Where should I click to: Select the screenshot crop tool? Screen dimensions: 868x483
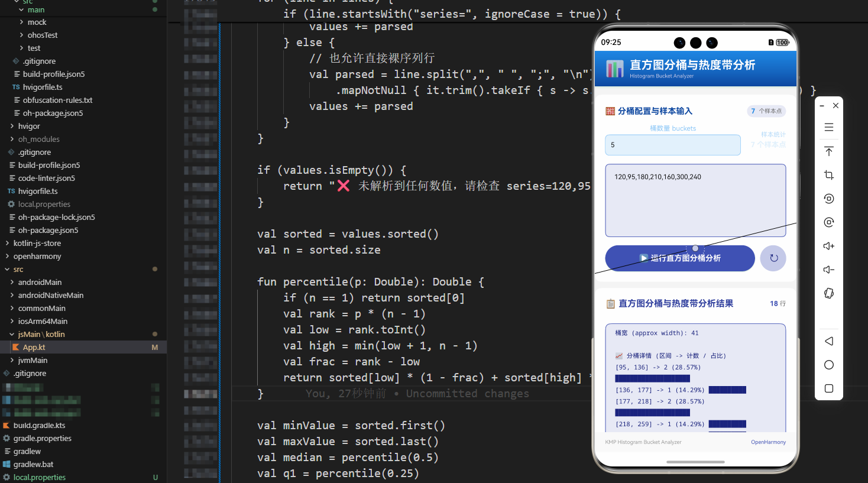828,175
